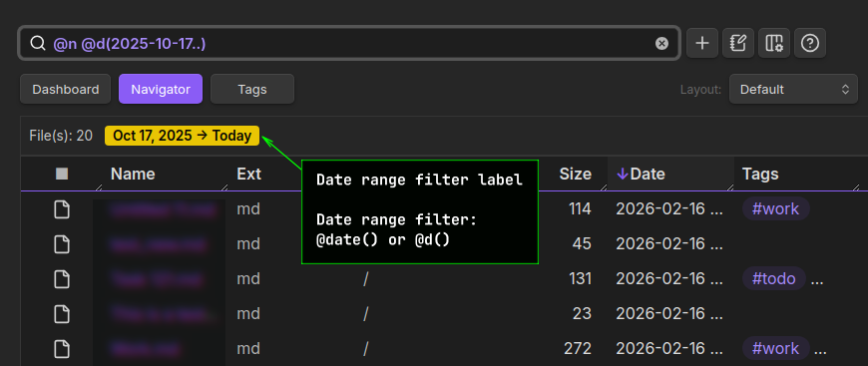Click the search magnifier icon
The image size is (868, 366).
[x=37, y=43]
